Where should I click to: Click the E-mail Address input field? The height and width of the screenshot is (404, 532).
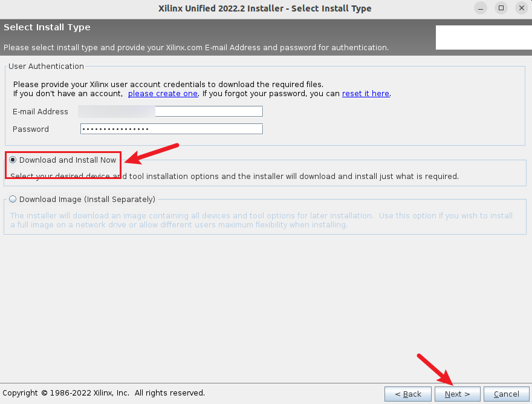point(170,111)
